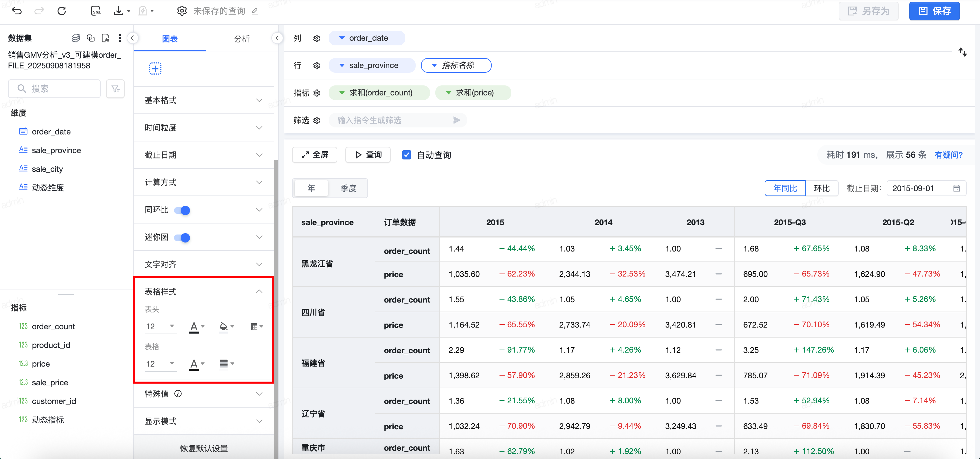Uncheck the 自动查询 checkbox

(406, 154)
